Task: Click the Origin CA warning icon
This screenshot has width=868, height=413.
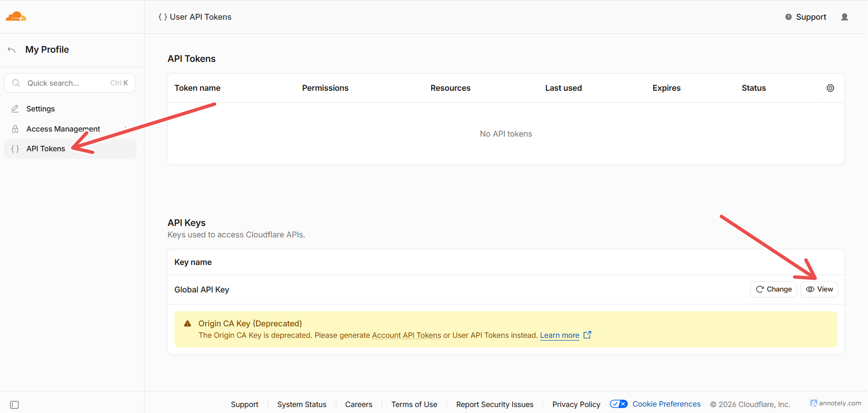Action: [x=187, y=324]
